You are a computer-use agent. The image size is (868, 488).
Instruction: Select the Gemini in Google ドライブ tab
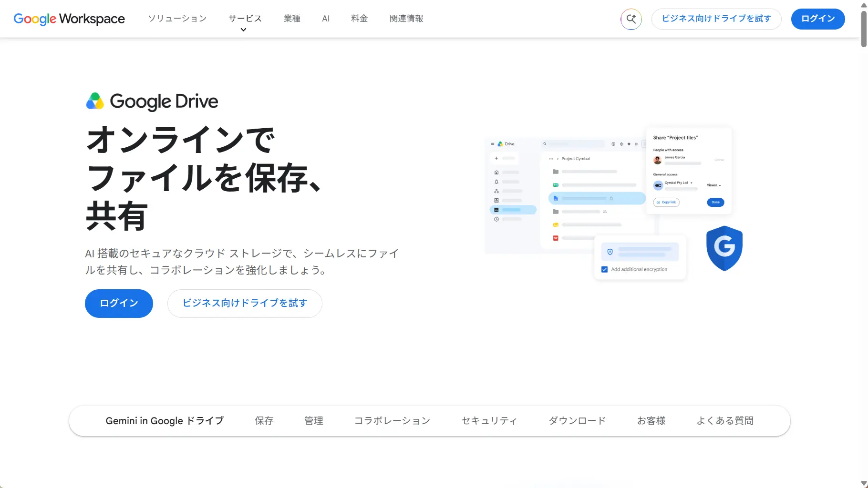165,421
